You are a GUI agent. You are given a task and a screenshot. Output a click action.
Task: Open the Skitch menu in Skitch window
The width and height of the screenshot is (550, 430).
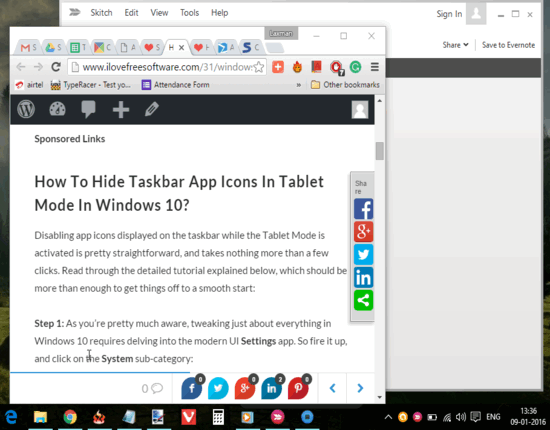coord(101,13)
